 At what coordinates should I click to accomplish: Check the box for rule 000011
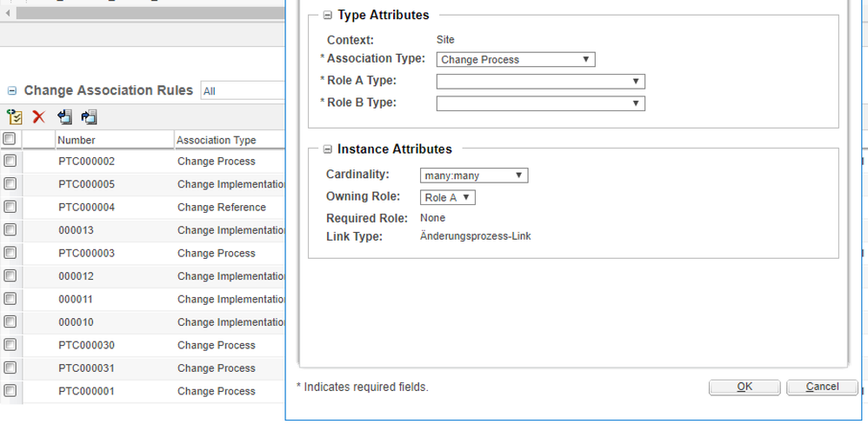click(x=10, y=299)
